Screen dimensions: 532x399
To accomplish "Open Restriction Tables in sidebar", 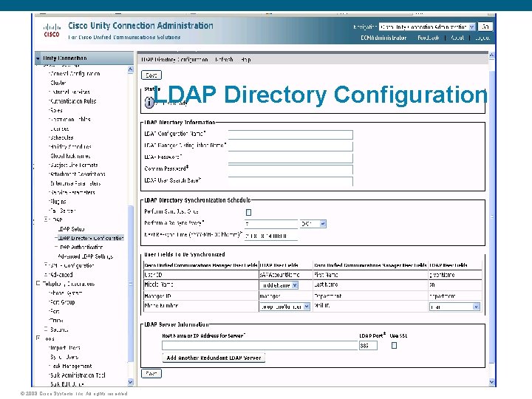I will (70, 120).
